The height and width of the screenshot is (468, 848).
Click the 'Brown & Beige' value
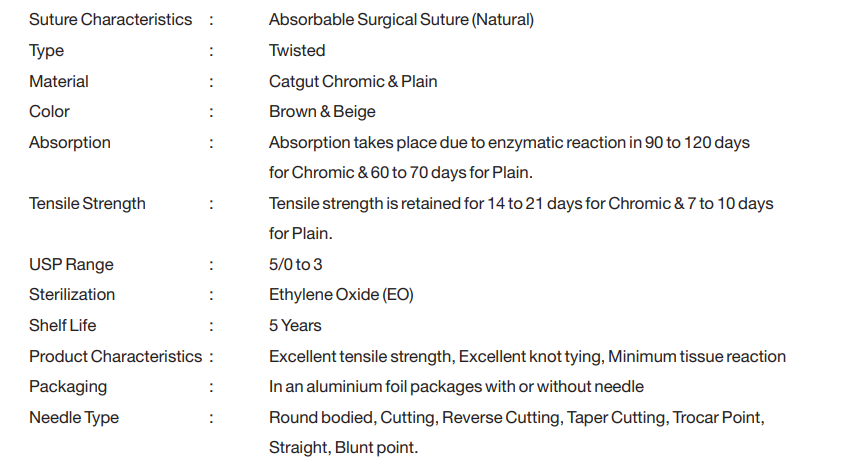(322, 112)
